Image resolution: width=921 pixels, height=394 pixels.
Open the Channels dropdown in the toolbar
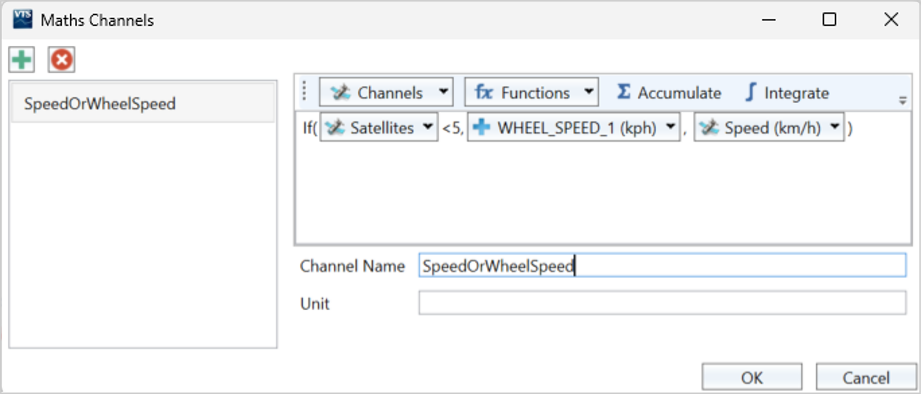(386, 93)
